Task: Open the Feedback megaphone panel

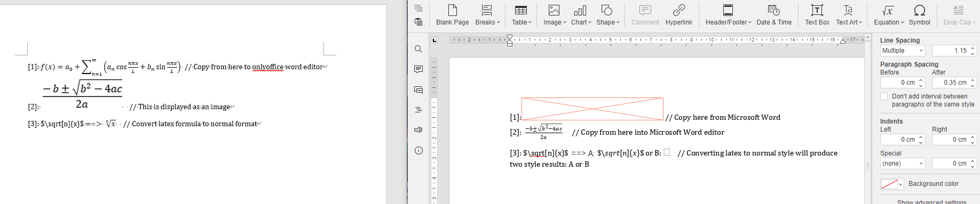Action: [418, 130]
